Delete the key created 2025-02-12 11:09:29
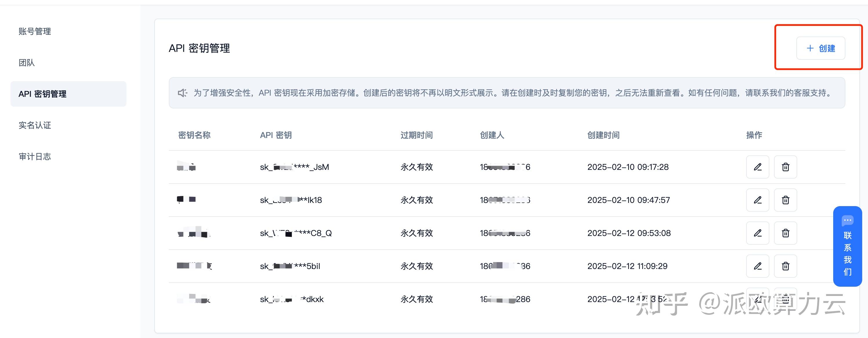868x338 pixels. [x=785, y=266]
